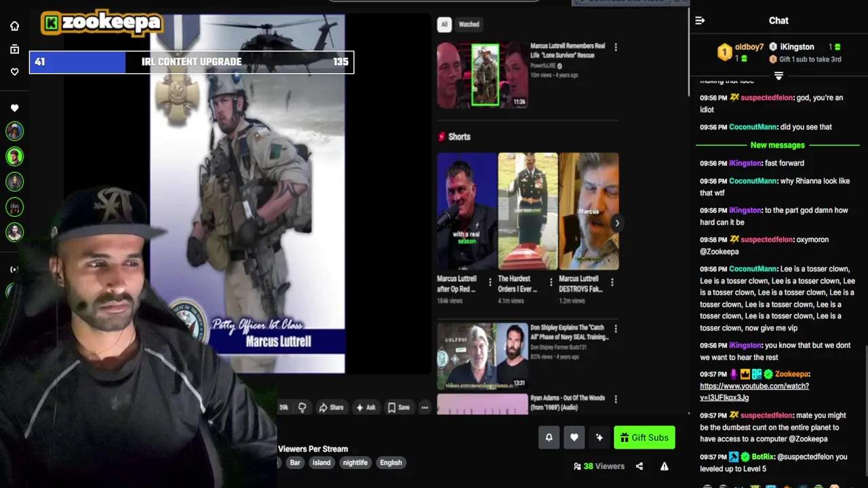
Task: Open options menu for Marcus Luttrell Remembers video
Action: coord(616,47)
